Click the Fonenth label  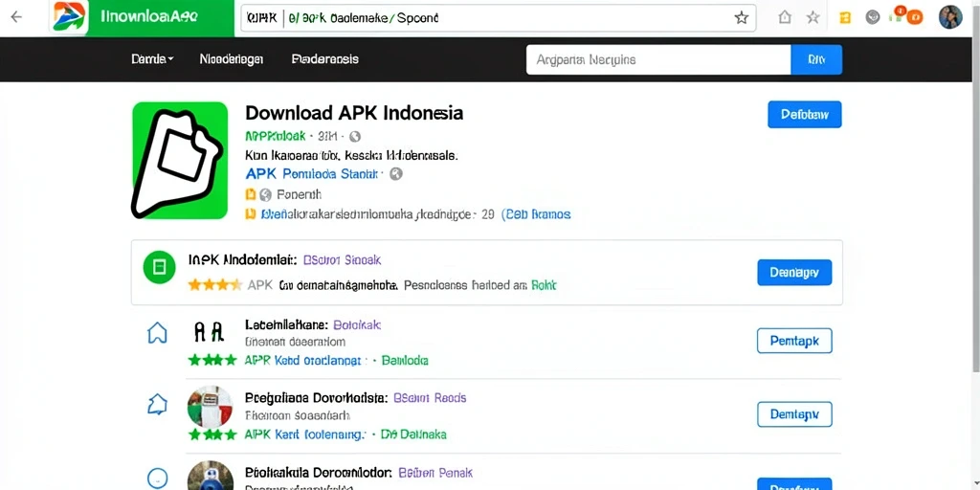pos(299,194)
